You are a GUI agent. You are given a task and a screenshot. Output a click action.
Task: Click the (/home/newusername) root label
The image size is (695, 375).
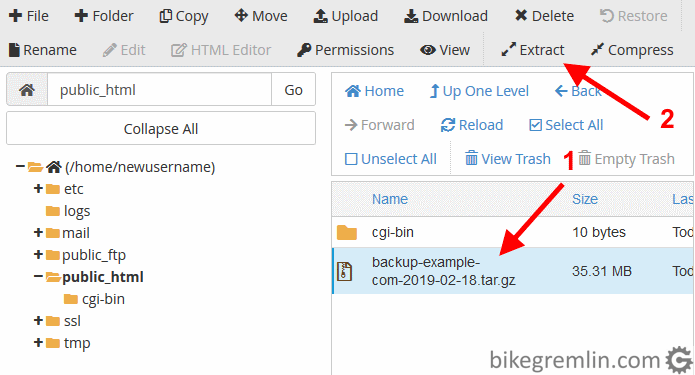click(140, 167)
